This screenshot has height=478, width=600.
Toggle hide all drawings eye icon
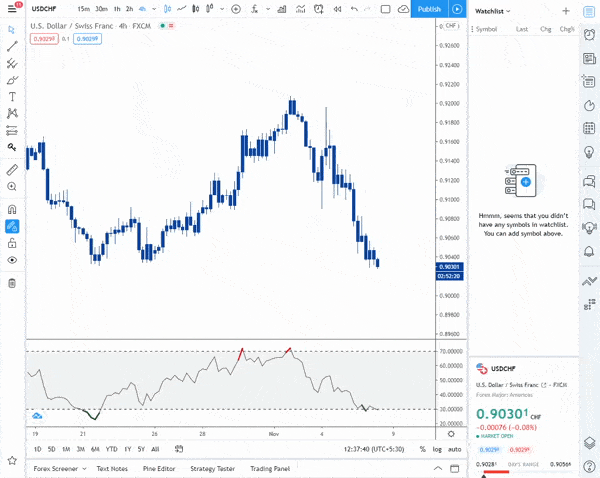pyautogui.click(x=12, y=260)
